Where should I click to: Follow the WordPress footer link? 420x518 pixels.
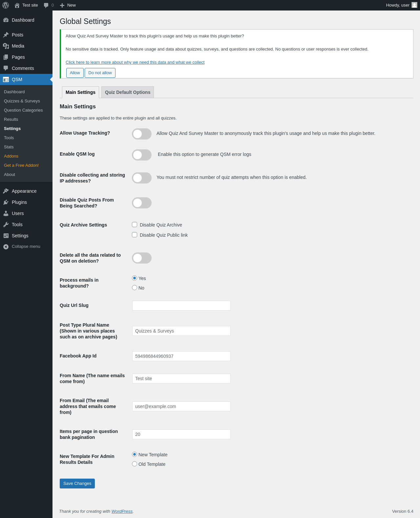(122, 511)
